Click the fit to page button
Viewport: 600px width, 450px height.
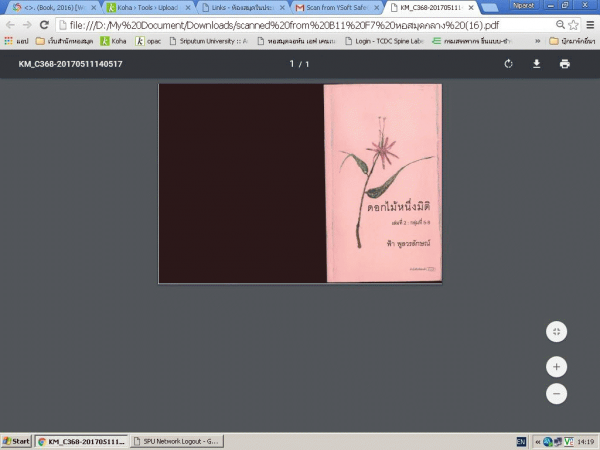(x=557, y=331)
